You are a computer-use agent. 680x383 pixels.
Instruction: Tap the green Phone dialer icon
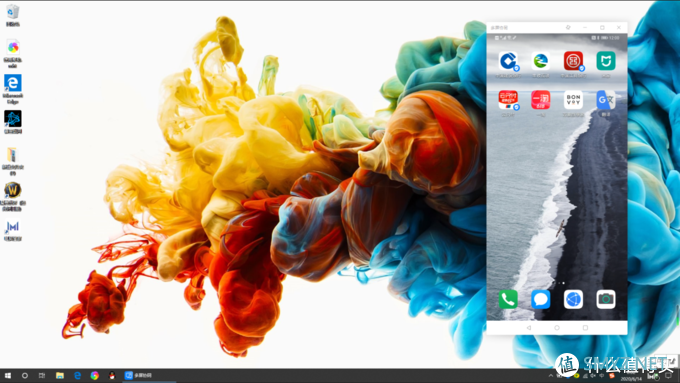click(508, 299)
